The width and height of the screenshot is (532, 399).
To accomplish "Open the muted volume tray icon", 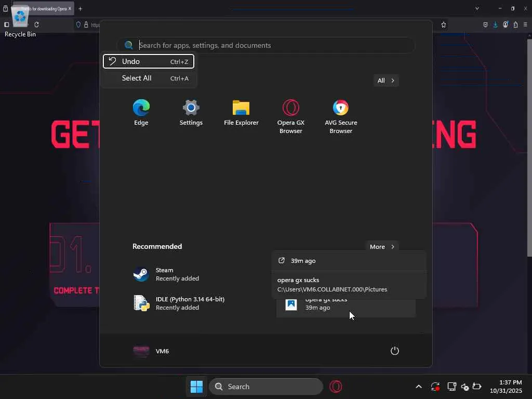I will tap(465, 387).
